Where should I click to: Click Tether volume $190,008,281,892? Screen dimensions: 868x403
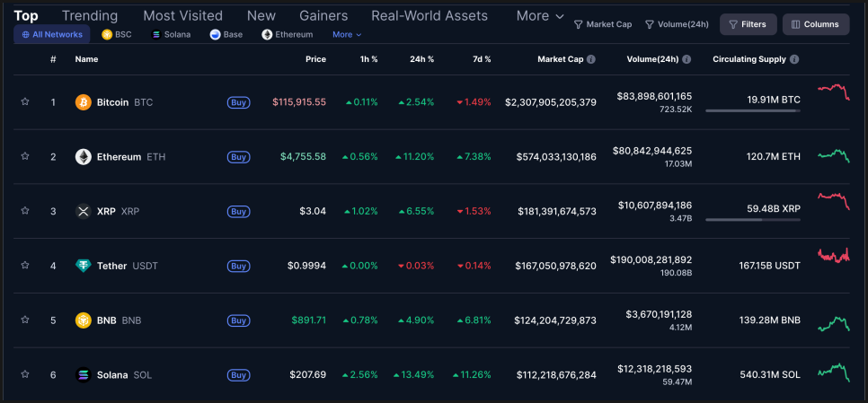click(x=651, y=259)
